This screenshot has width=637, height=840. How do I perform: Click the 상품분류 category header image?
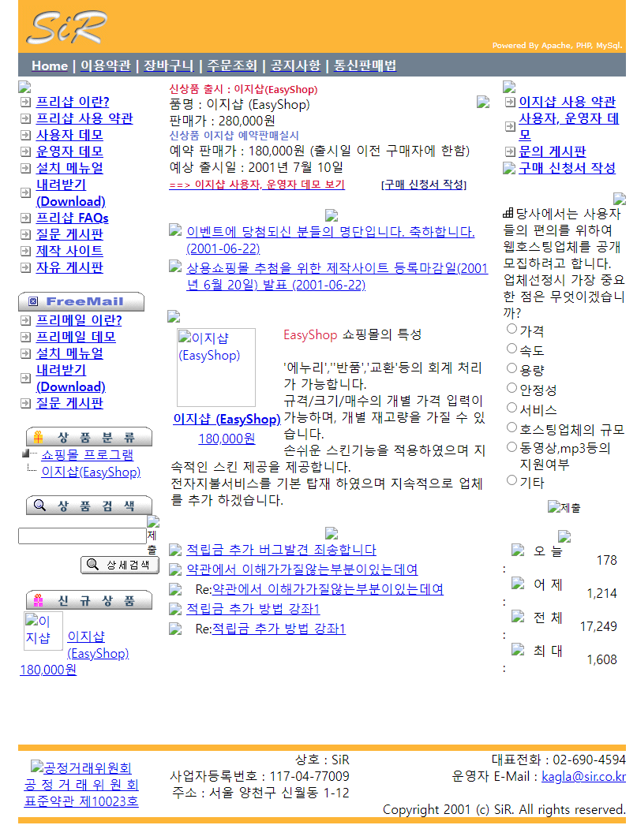[x=89, y=437]
